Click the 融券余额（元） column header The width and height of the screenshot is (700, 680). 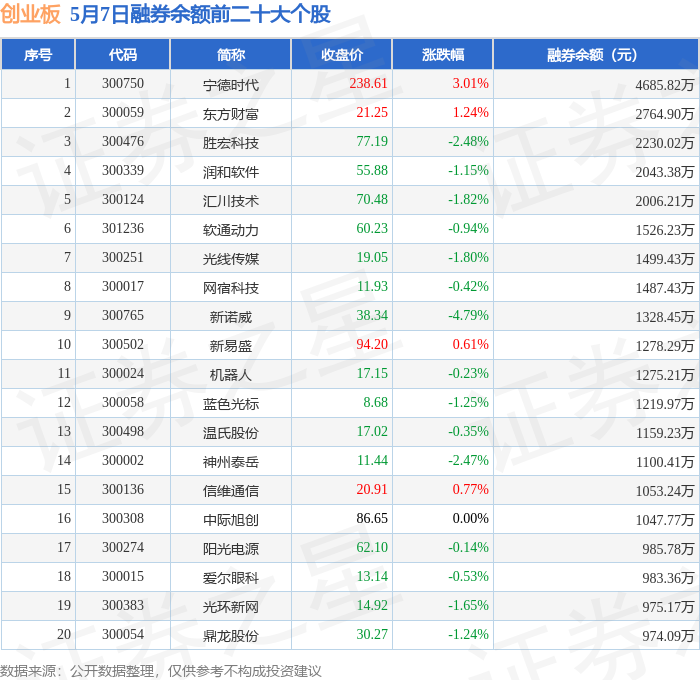pos(596,54)
